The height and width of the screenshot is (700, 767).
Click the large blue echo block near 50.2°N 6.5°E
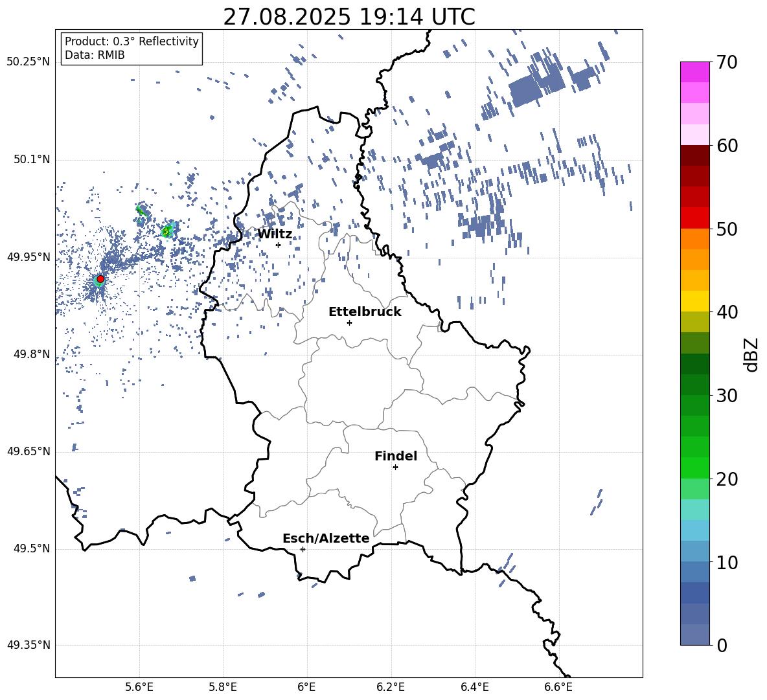pos(526,91)
